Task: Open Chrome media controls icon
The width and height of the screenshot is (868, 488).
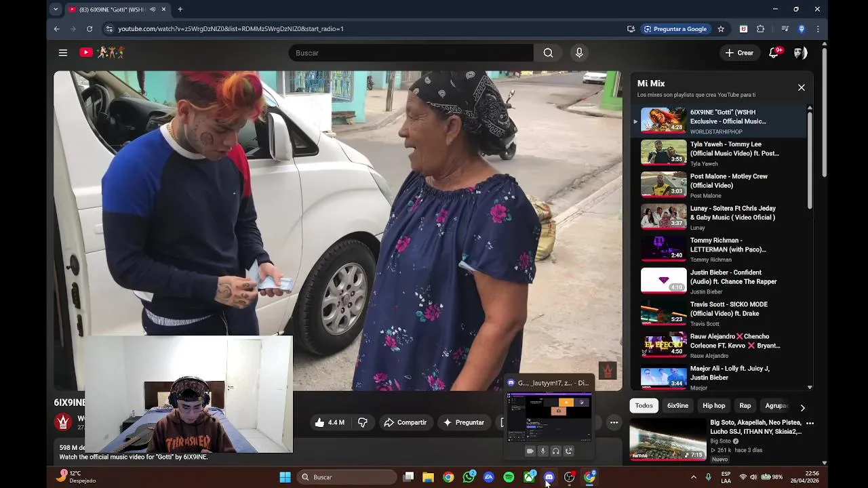Action: (785, 29)
